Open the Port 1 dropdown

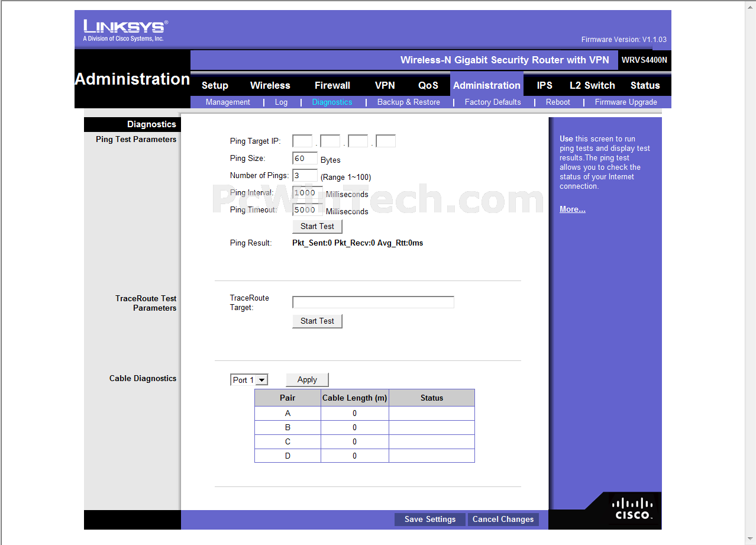click(x=249, y=380)
